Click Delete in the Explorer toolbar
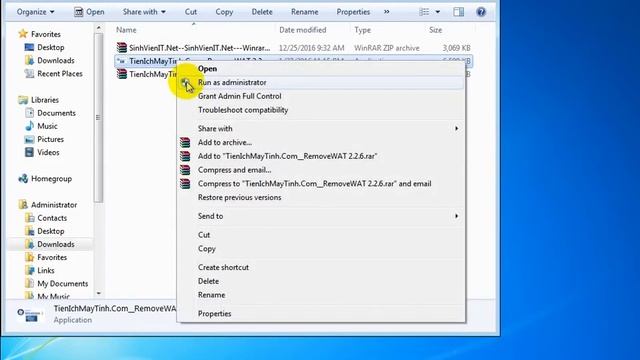 [x=262, y=12]
